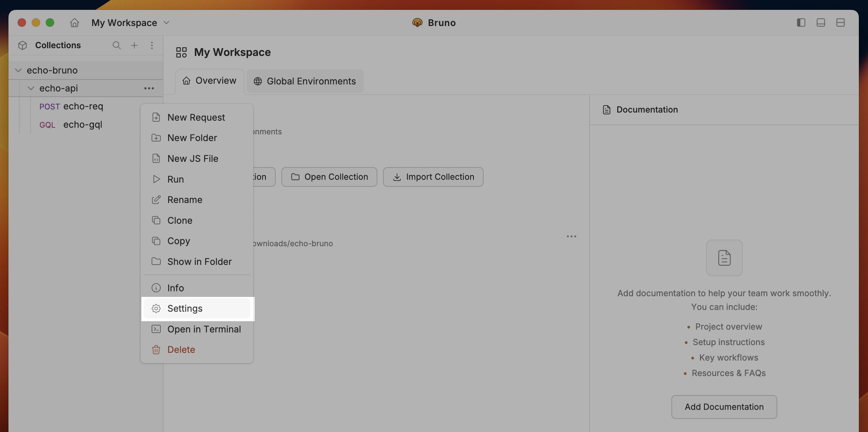Click the collection path ending in 'ownloads/echo-bruno'
868x432 pixels.
pyautogui.click(x=293, y=243)
